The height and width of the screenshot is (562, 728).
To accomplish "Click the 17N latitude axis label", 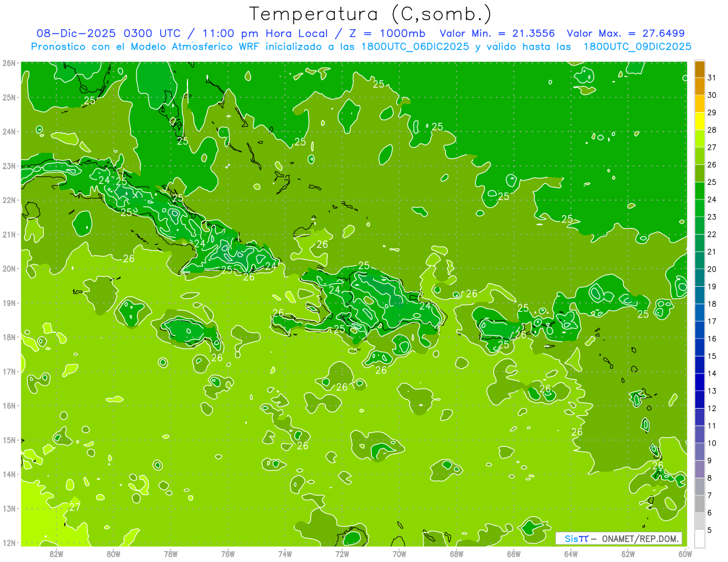I will pos(8,371).
